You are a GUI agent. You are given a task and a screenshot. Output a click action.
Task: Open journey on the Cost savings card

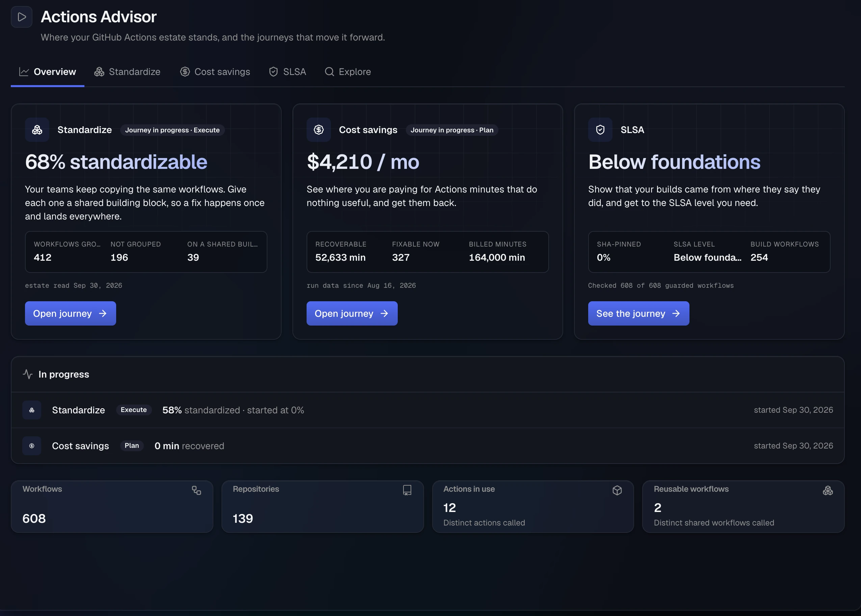tap(352, 313)
